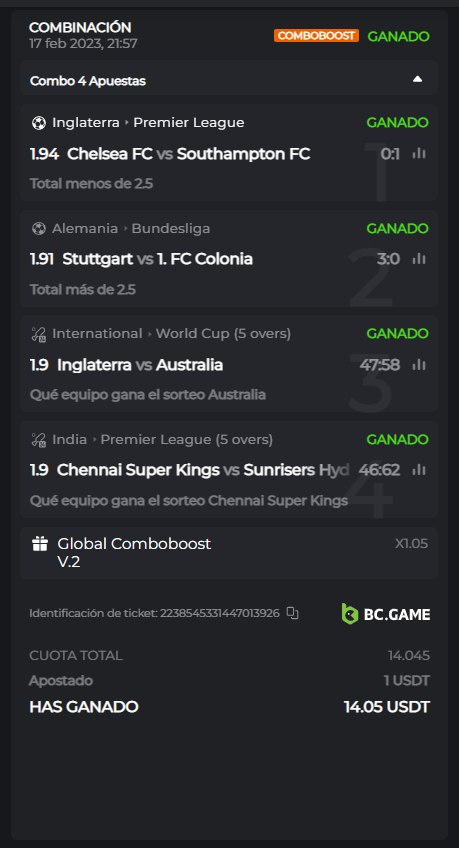Copy the ticket identification number
The height and width of the screenshot is (848, 459).
tap(292, 613)
